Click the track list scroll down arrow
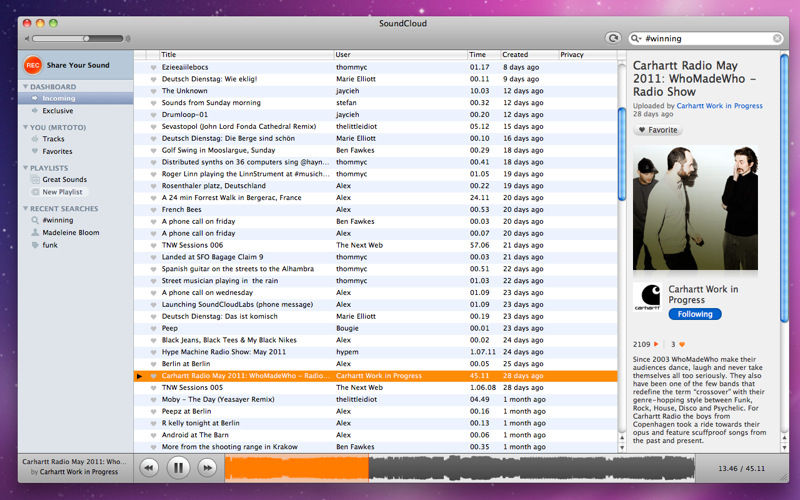This screenshot has height=500, width=800. (621, 447)
